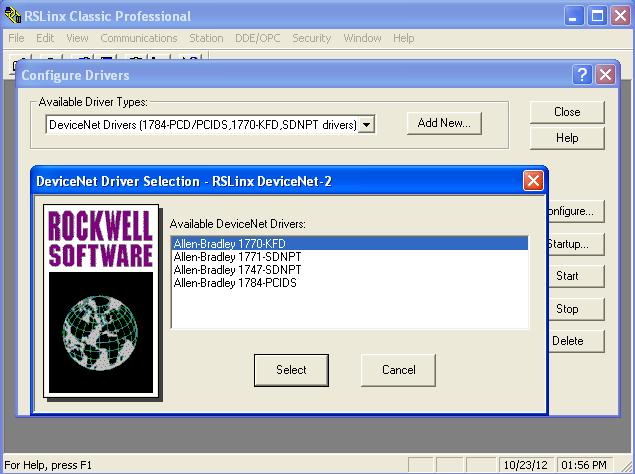Click the time 01:56 PM in status bar
The height and width of the screenshot is (474, 635).
(584, 465)
